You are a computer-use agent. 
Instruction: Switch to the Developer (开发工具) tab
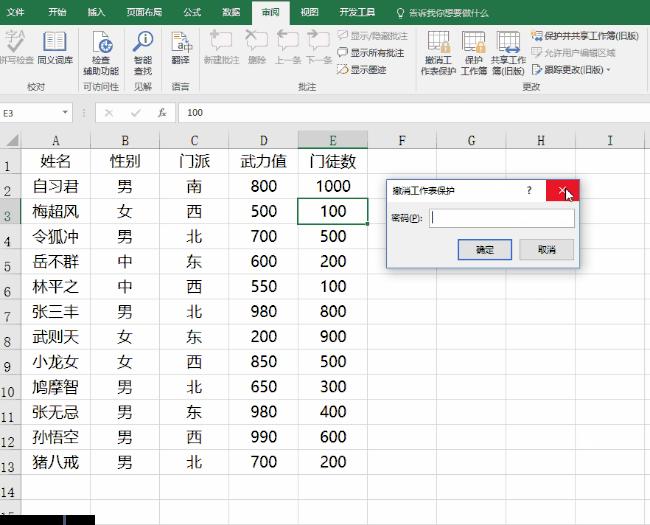[x=357, y=12]
